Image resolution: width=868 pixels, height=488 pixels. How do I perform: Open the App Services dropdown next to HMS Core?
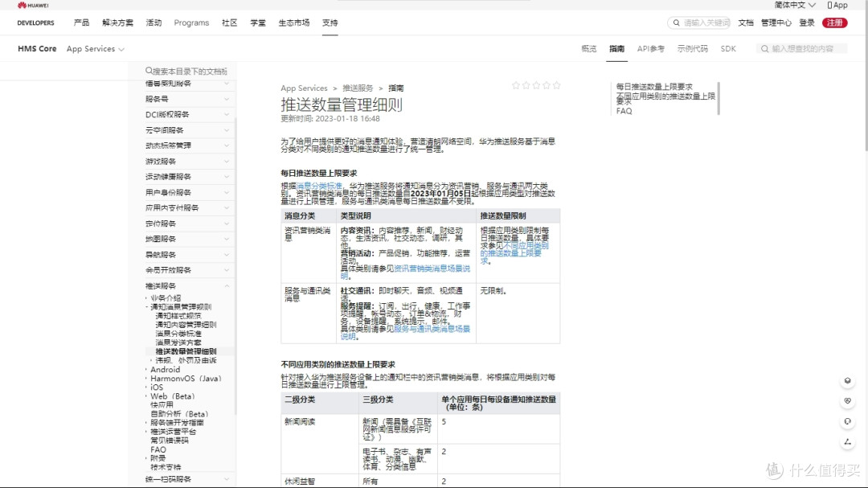[95, 49]
